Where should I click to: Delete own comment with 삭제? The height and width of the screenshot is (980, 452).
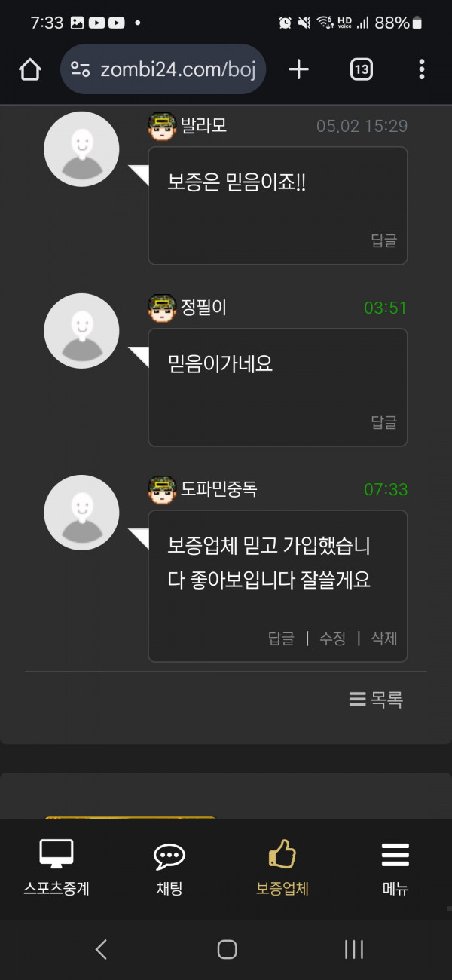coord(383,639)
